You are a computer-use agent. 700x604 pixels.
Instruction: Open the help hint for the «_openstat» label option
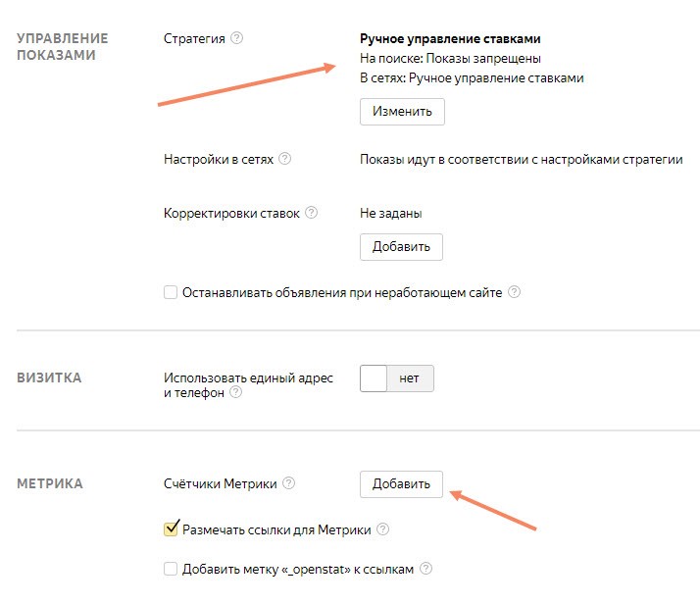coord(425,569)
